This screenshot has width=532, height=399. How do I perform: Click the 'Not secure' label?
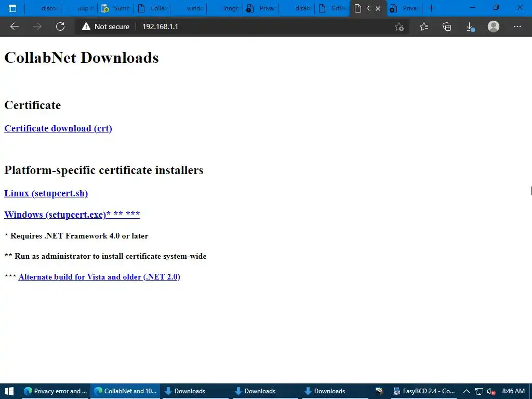coord(112,26)
